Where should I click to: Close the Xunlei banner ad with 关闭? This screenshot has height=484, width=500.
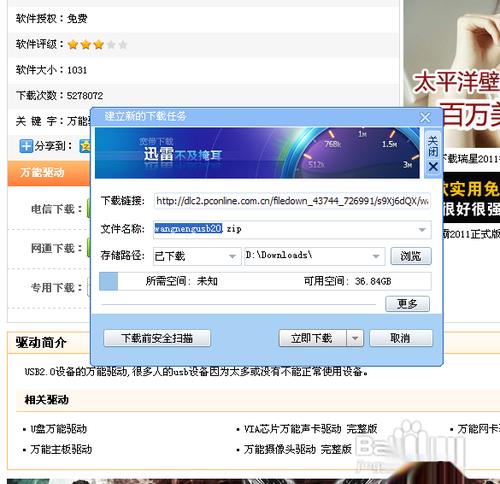pyautogui.click(x=433, y=154)
